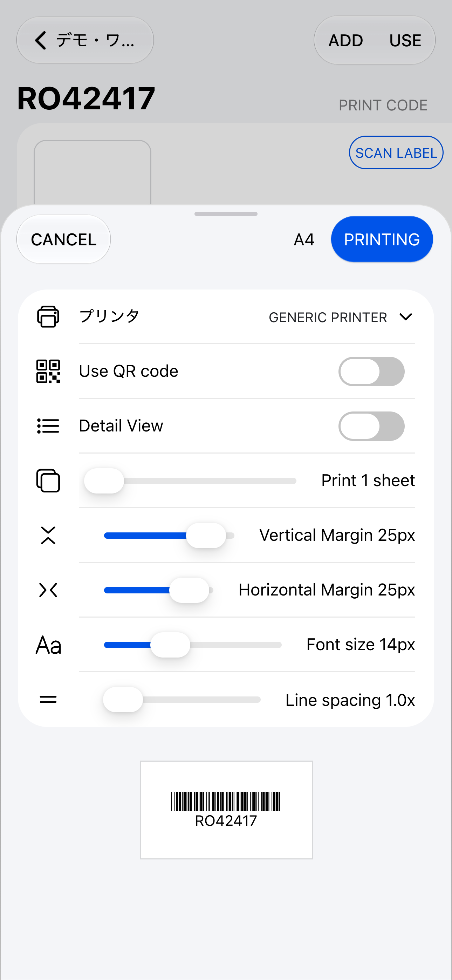Open the GENERIC PRINTER dropdown
Image resolution: width=452 pixels, height=980 pixels.
(341, 317)
